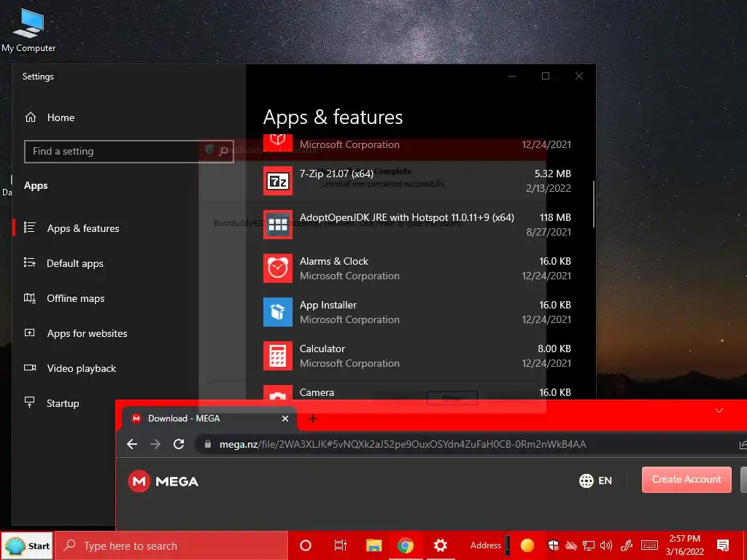Select App Installer list entry
This screenshot has width=747, height=560.
point(417,312)
